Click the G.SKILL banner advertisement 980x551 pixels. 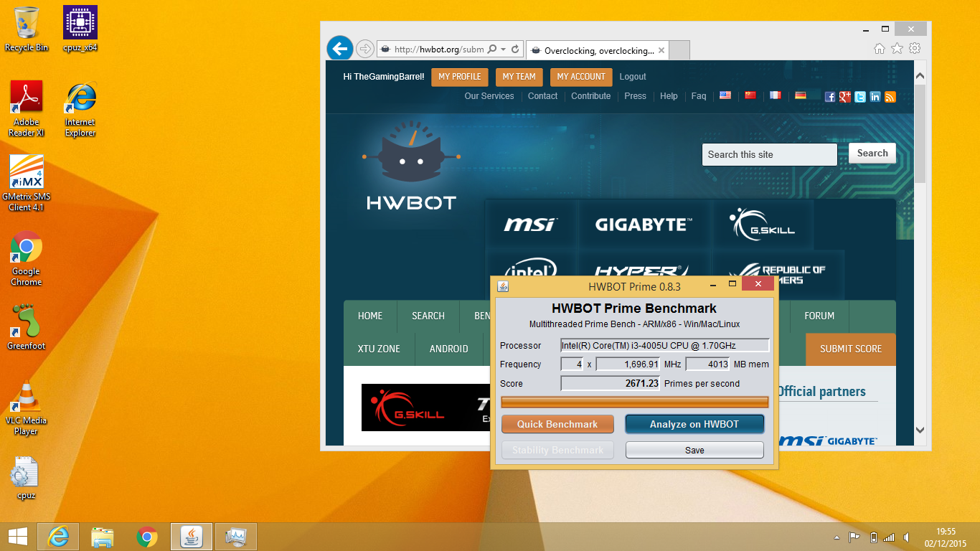coord(425,408)
